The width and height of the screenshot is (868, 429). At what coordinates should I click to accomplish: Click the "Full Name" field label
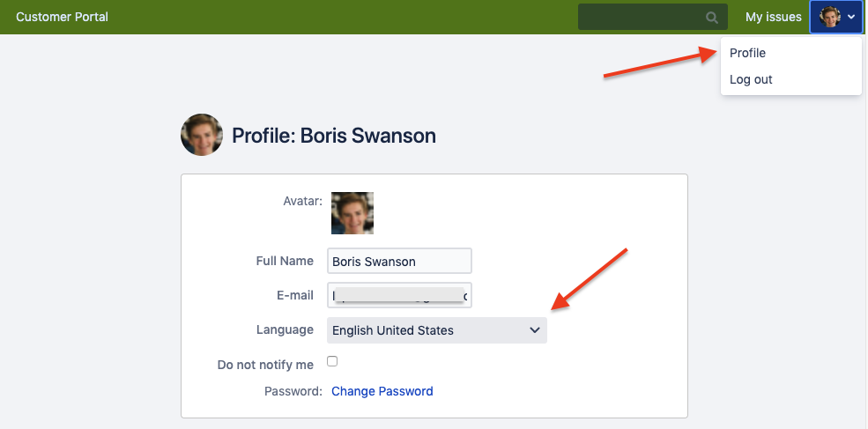pos(285,261)
